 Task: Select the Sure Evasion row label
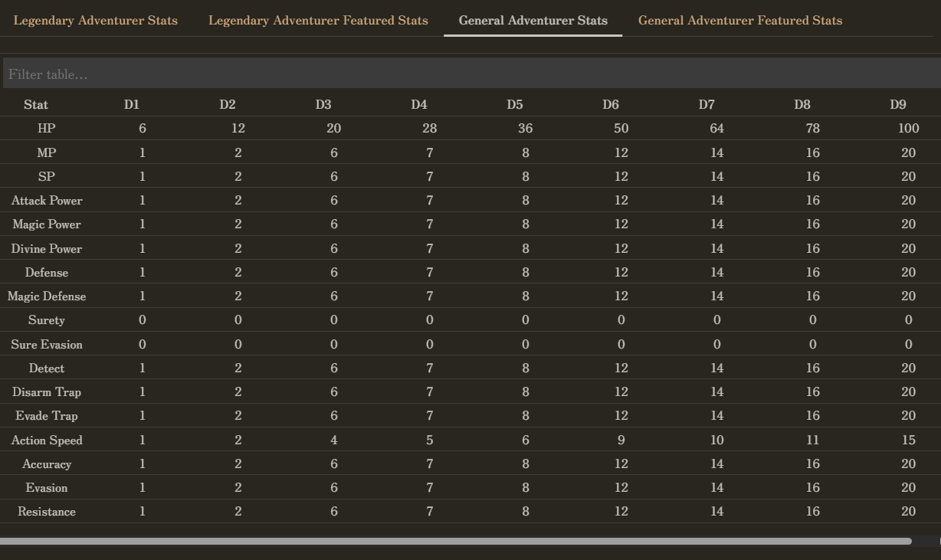(x=47, y=345)
